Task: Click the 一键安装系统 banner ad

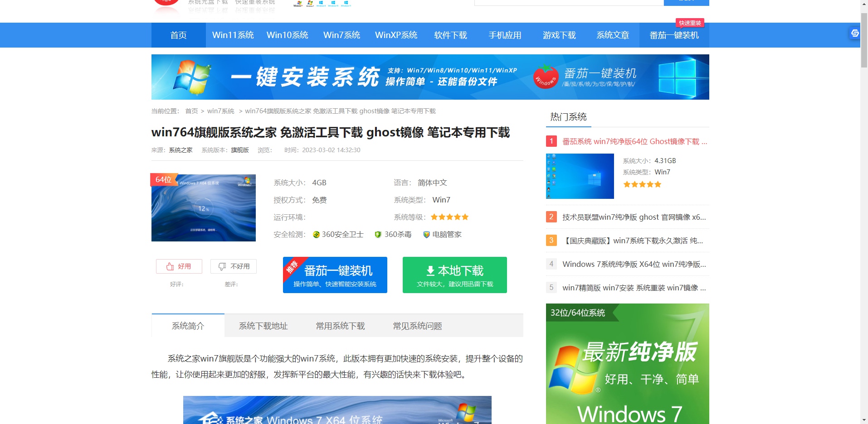Action: tap(430, 77)
